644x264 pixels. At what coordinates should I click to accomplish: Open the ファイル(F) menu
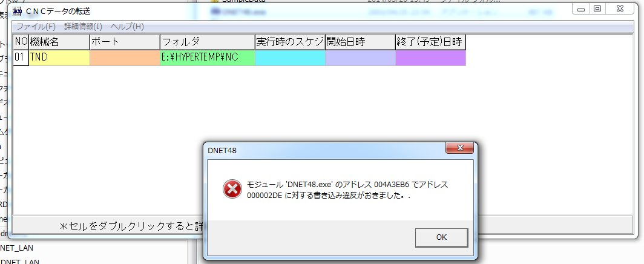[x=36, y=27]
